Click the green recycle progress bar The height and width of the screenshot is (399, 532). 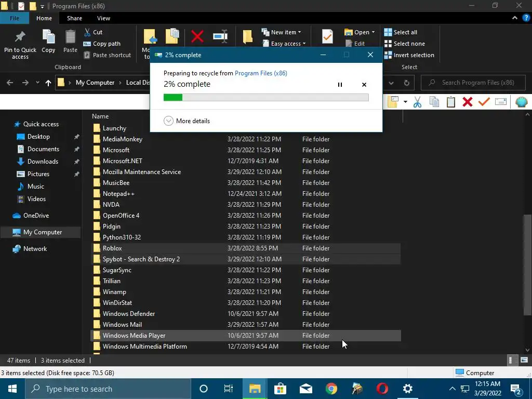coord(266,98)
